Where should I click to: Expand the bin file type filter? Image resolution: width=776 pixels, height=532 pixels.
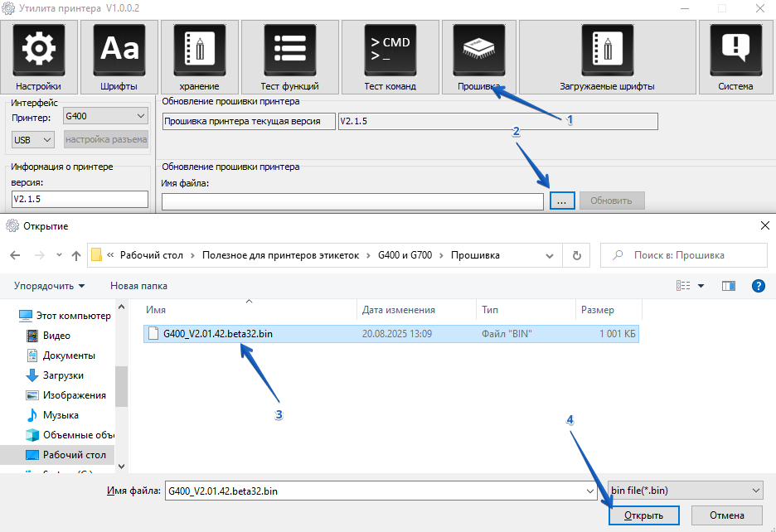click(684, 491)
